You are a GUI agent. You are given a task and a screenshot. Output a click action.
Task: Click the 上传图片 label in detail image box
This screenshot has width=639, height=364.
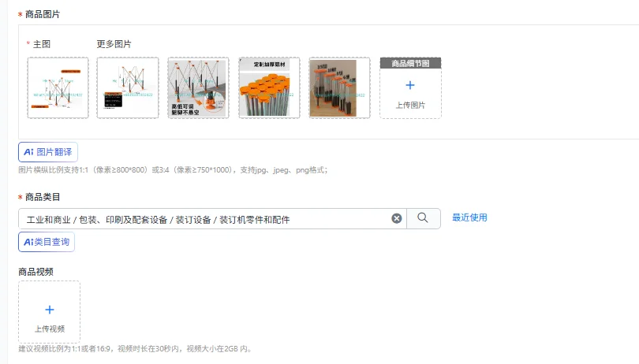(410, 105)
